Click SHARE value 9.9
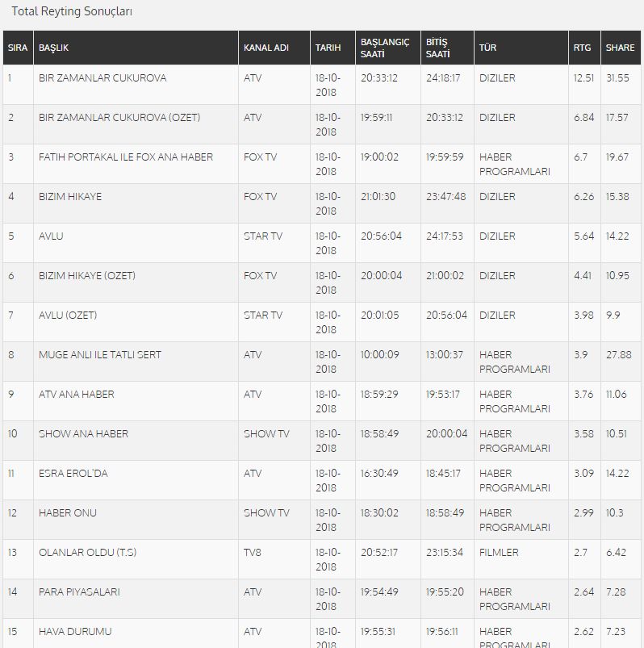The height and width of the screenshot is (648, 644). coord(613,316)
